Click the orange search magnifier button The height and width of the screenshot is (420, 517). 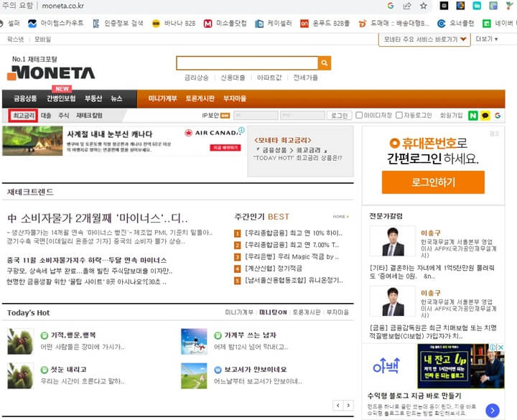325,62
